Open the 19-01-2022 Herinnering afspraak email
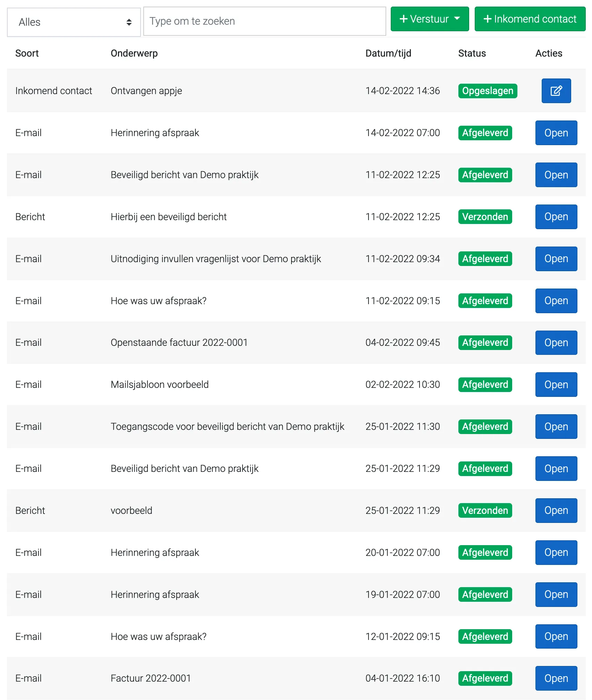The height and width of the screenshot is (700, 592). point(556,594)
